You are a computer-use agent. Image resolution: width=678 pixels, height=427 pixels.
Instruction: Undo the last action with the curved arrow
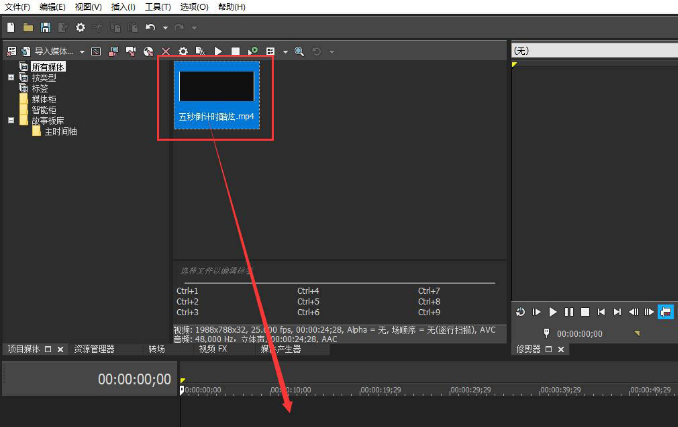tap(150, 28)
